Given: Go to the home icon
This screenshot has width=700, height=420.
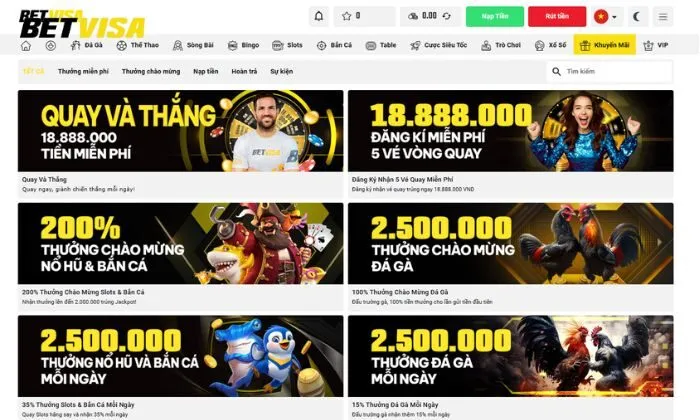Looking at the screenshot, I should [26, 46].
